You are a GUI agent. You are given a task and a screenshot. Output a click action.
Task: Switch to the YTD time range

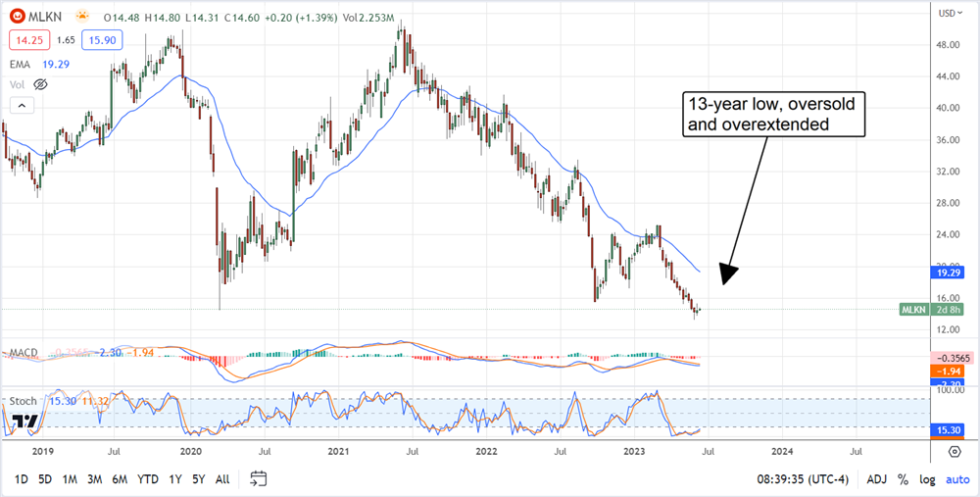(x=148, y=479)
